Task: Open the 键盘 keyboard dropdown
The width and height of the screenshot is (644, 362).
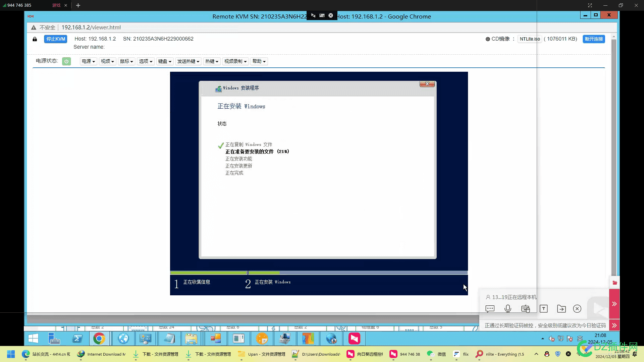Action: click(x=165, y=61)
